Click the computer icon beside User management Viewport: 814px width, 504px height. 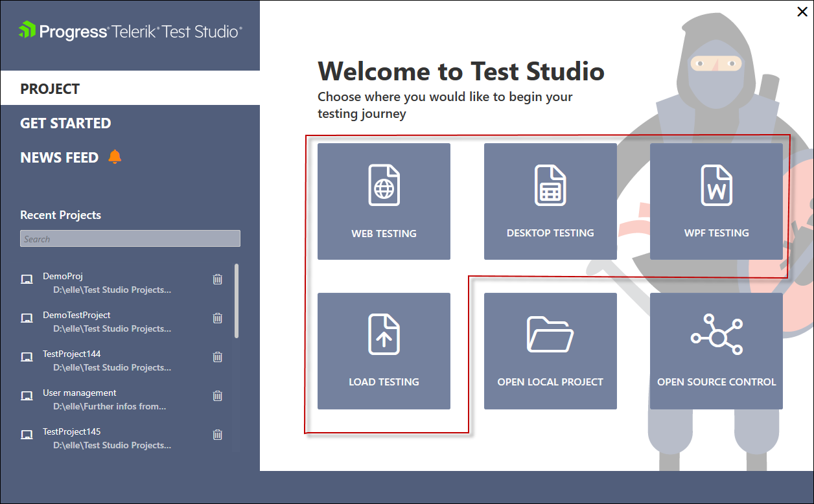pos(27,396)
